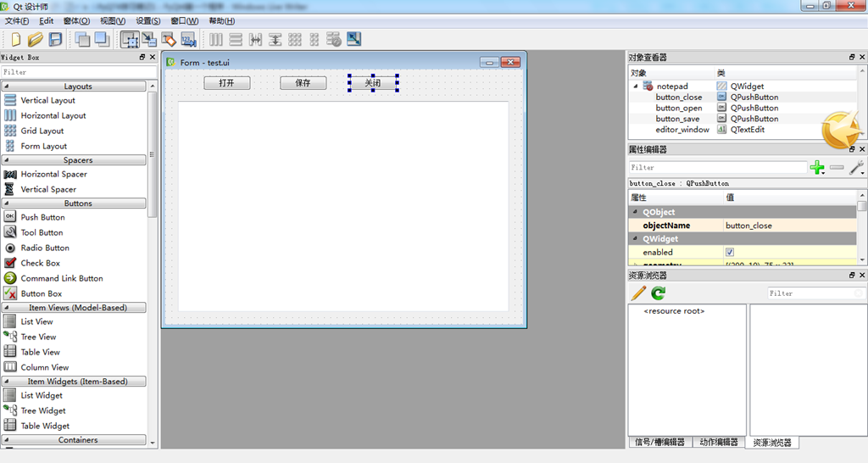
Task: Switch to Edit Buddies mode icon
Action: pyautogui.click(x=169, y=39)
